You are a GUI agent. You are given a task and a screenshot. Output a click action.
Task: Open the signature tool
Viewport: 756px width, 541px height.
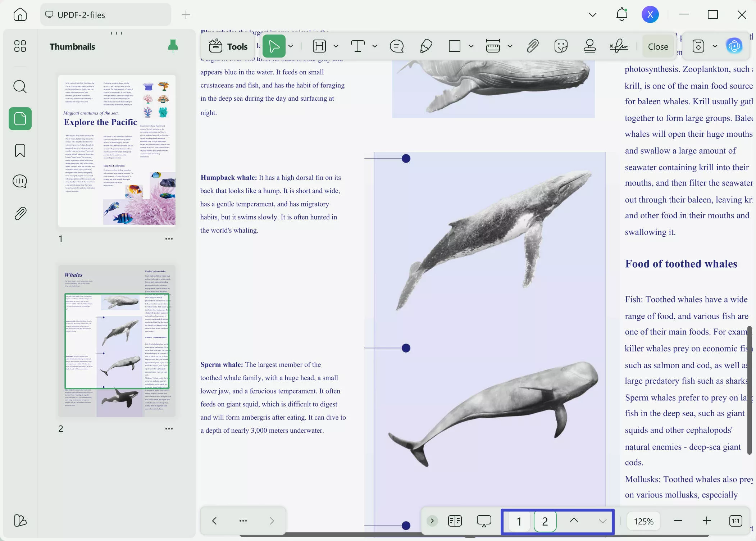pyautogui.click(x=618, y=46)
